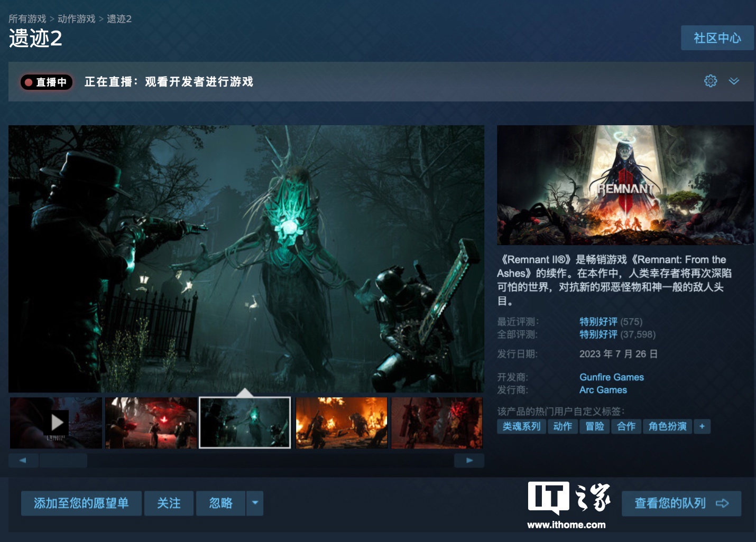Play the trailer video thumbnail
Viewport: 756px width, 542px height.
(x=56, y=423)
